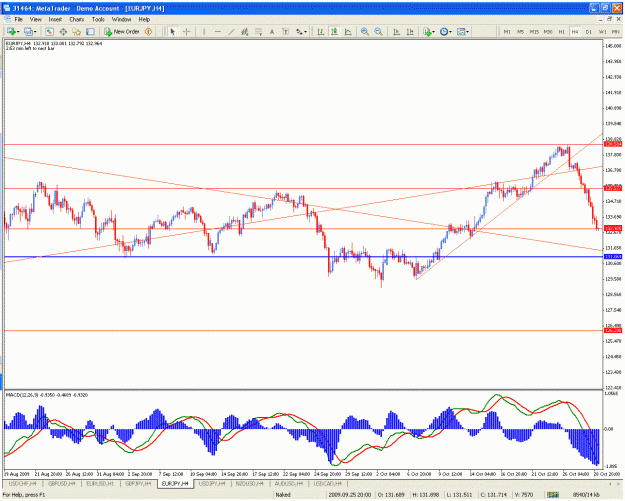Set timeframe to W1
The height and width of the screenshot is (501, 625).
point(603,31)
